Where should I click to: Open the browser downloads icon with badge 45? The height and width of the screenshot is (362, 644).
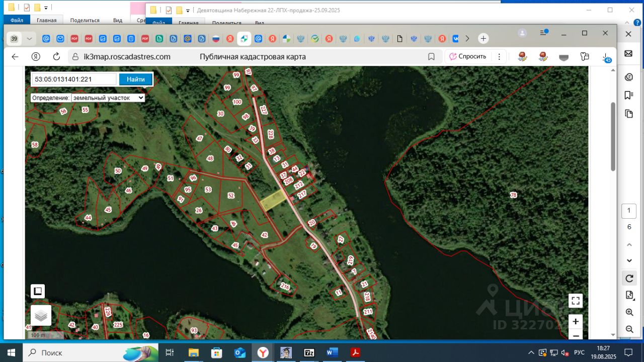[x=606, y=57]
